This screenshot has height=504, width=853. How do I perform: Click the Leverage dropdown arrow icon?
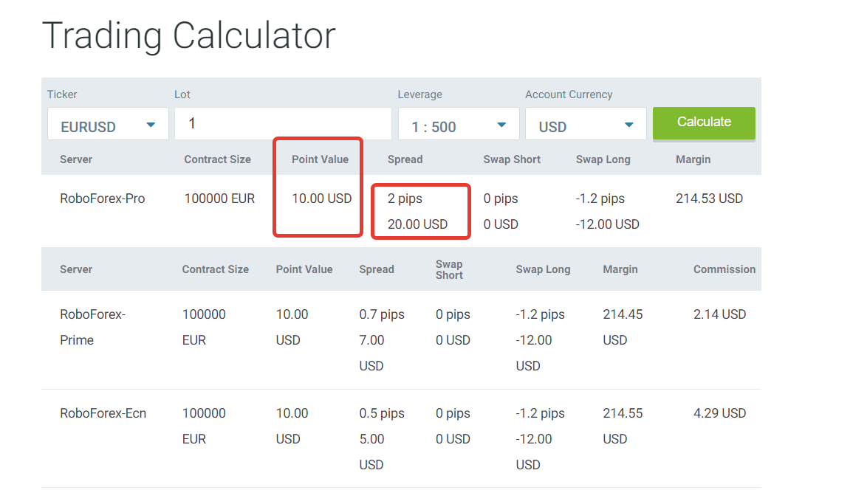tap(501, 125)
